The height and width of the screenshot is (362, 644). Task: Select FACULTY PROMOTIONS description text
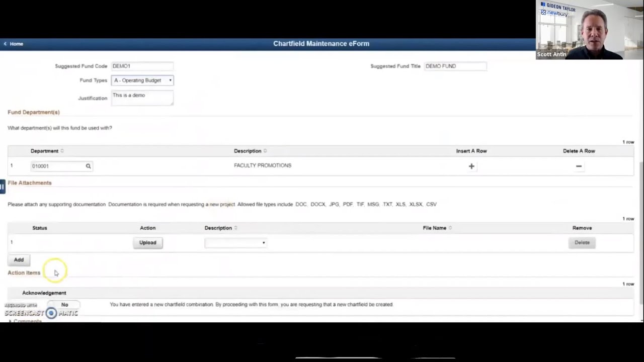point(263,165)
